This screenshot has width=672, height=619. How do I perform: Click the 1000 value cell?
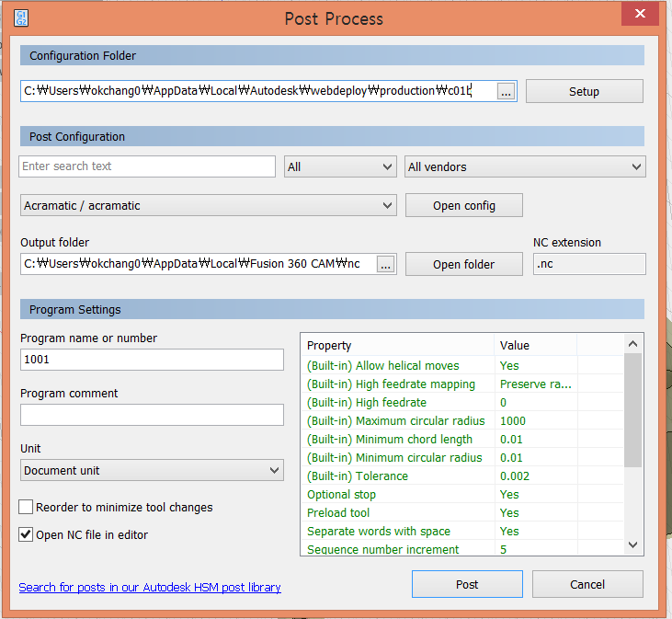tap(536, 421)
